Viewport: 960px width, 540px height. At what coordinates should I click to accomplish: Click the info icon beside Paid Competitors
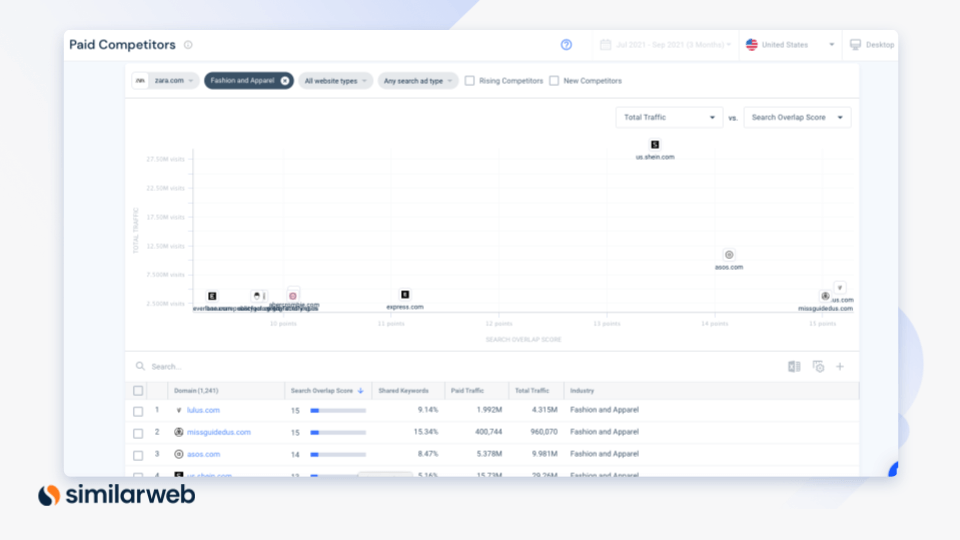tap(188, 45)
